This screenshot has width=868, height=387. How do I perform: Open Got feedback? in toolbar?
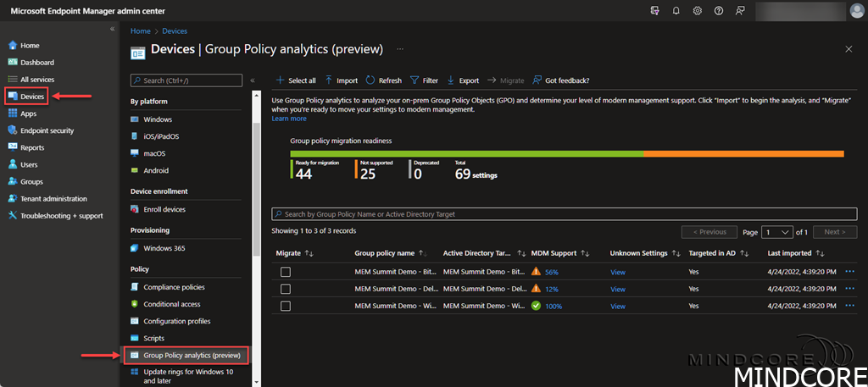560,80
